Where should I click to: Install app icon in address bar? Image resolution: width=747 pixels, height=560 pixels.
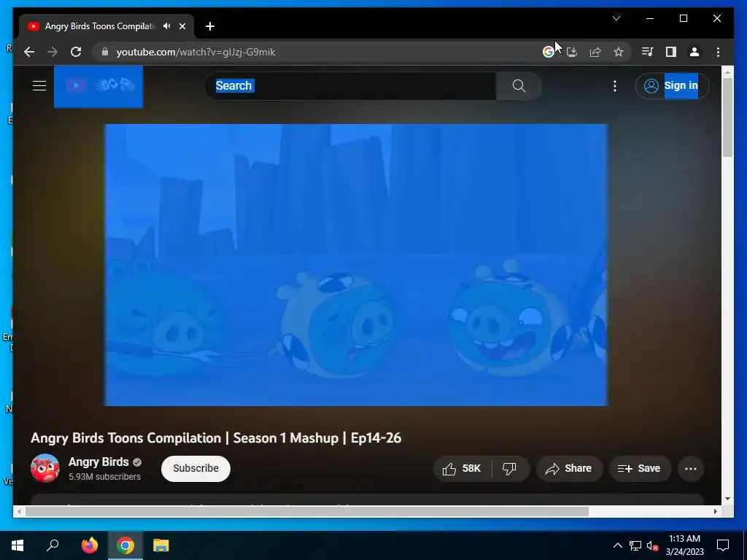572,52
